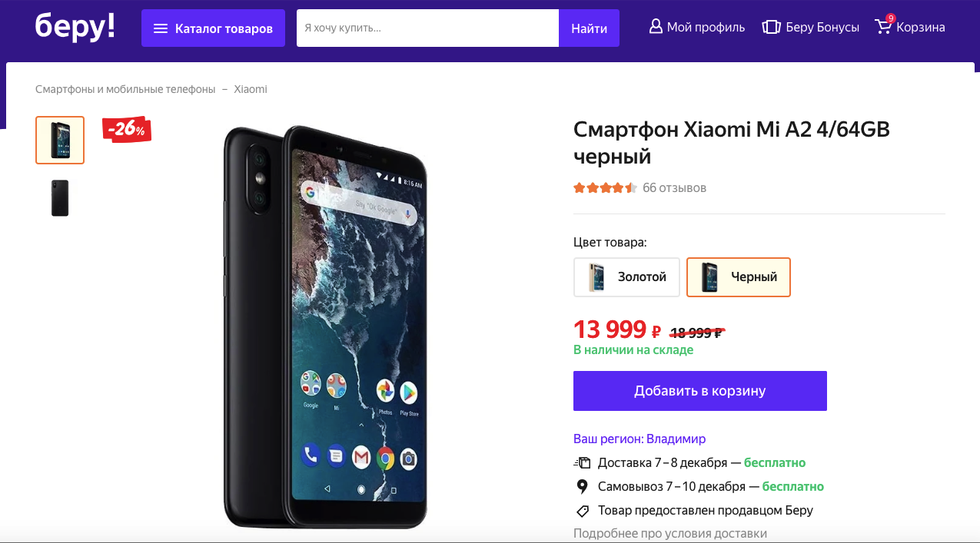980x543 pixels.
Task: Click the беру! logo
Action: [75, 27]
